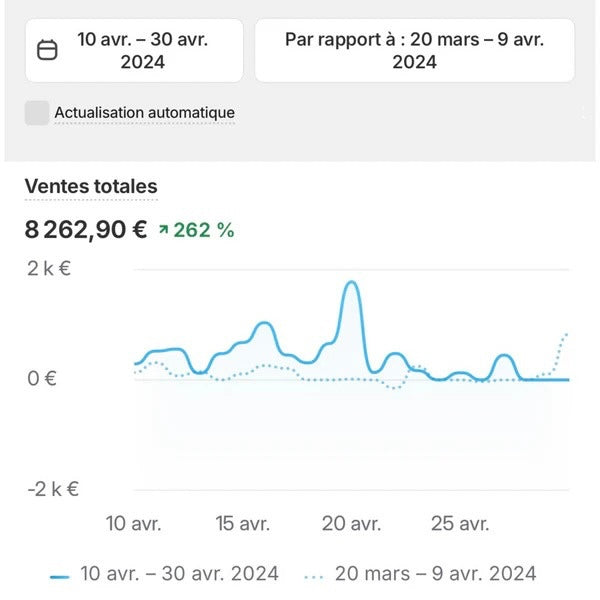Click the 15 avr. axis label
Screen dimensions: 600x600
[243, 523]
